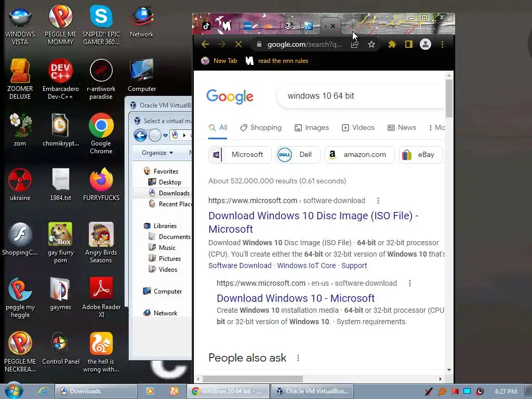This screenshot has width=532, height=399.
Task: Click Back arrow in VirtualBox file dialog
Action: pyautogui.click(x=140, y=136)
